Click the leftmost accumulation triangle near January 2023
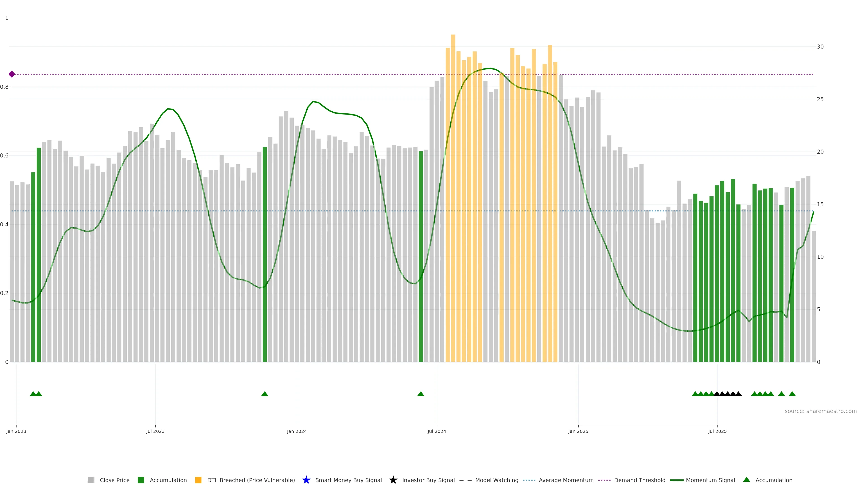Viewport: 868px width, 488px height. pos(33,394)
